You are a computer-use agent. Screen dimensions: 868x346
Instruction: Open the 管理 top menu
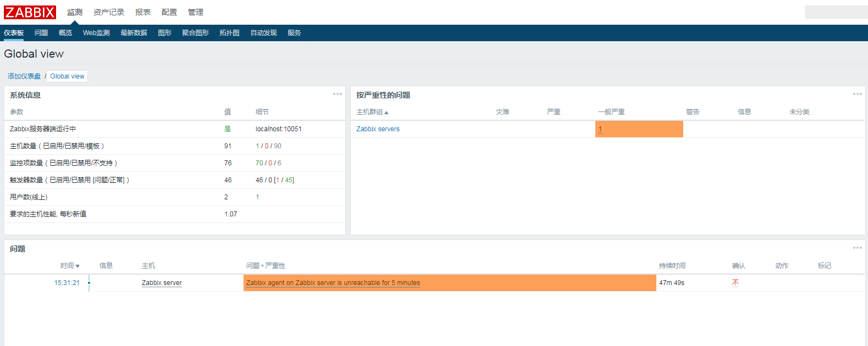[196, 12]
